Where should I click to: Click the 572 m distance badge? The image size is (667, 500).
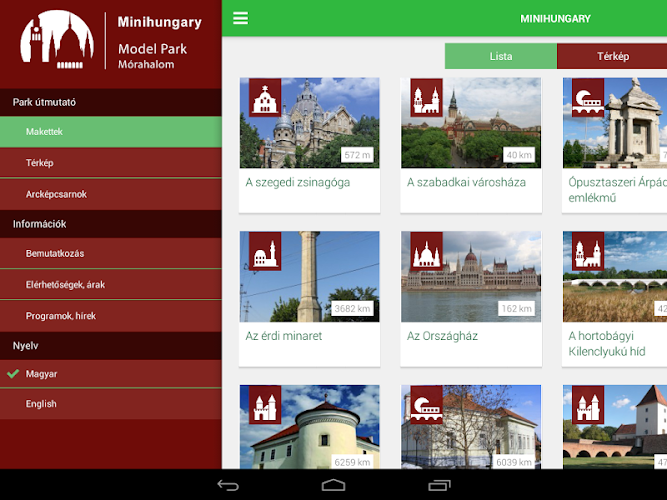357,155
